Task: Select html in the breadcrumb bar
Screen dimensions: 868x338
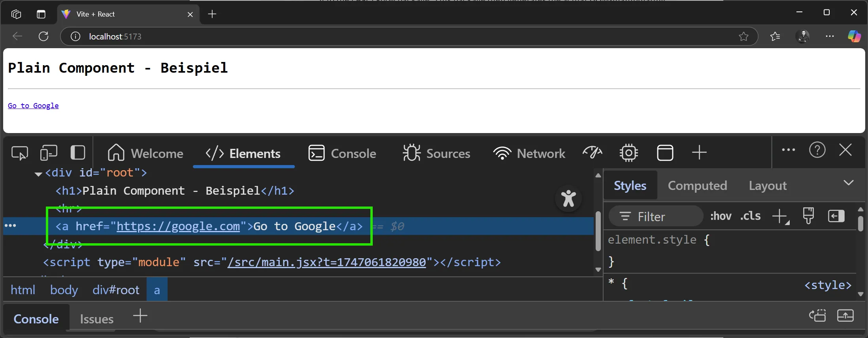Action: (23, 290)
